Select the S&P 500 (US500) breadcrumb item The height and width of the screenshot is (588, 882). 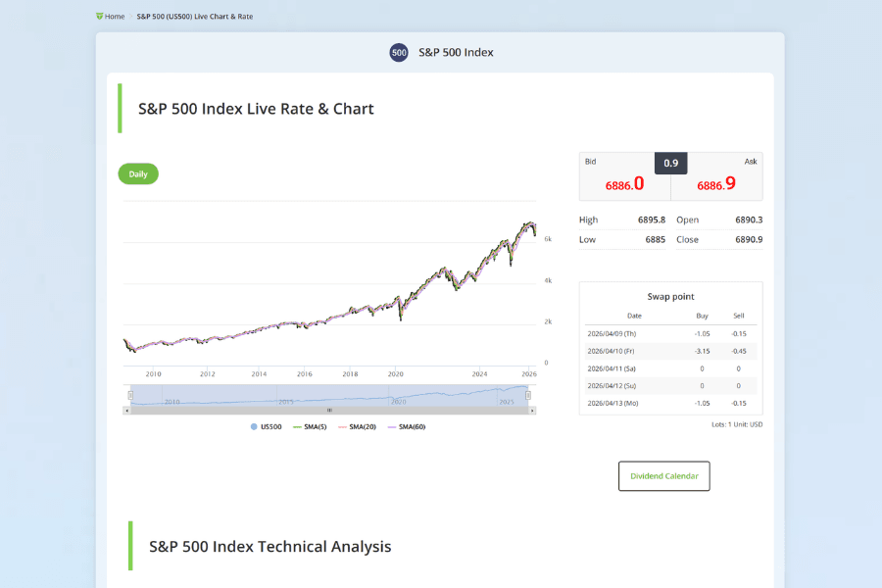pos(193,16)
